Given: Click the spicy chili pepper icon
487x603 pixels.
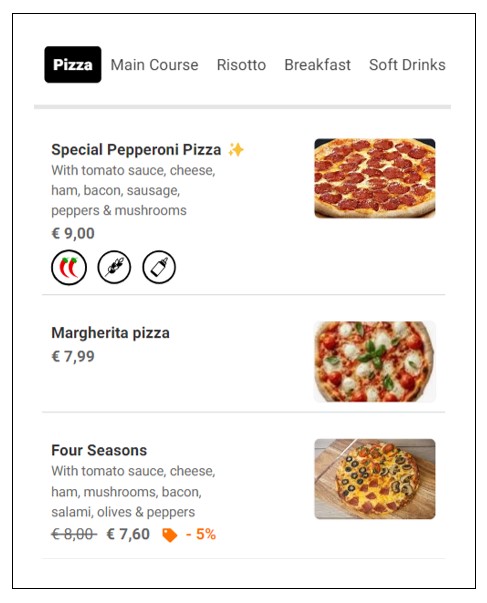Looking at the screenshot, I should point(69,267).
